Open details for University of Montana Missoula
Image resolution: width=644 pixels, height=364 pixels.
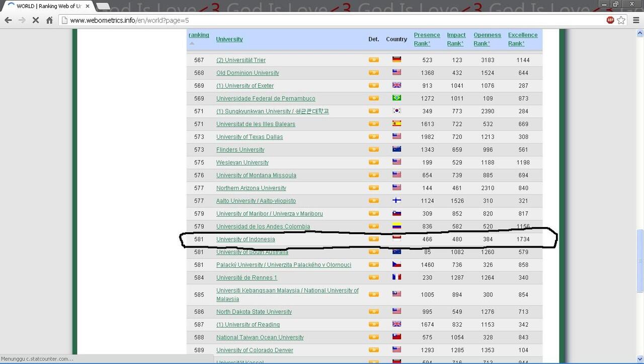pos(373,175)
